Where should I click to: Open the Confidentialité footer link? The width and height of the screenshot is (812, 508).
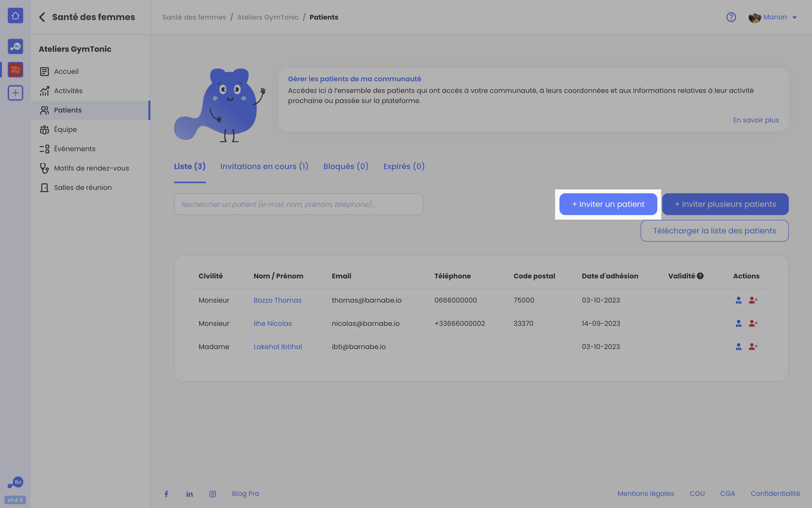pyautogui.click(x=776, y=493)
